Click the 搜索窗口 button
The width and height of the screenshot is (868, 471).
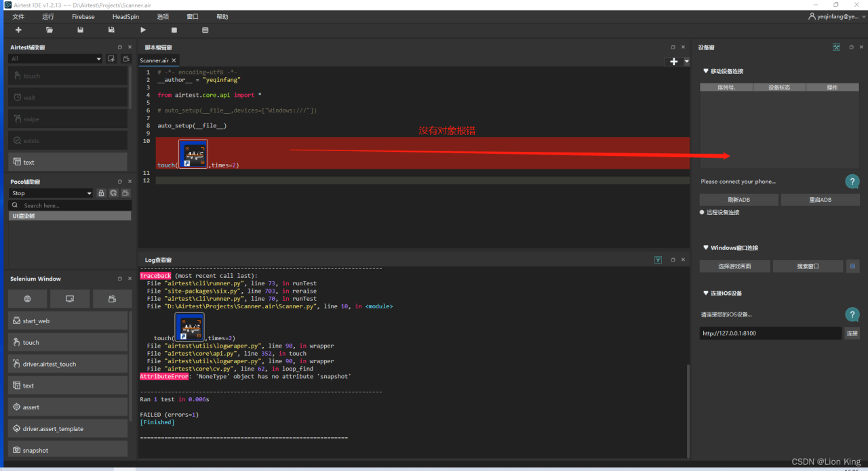(808, 266)
